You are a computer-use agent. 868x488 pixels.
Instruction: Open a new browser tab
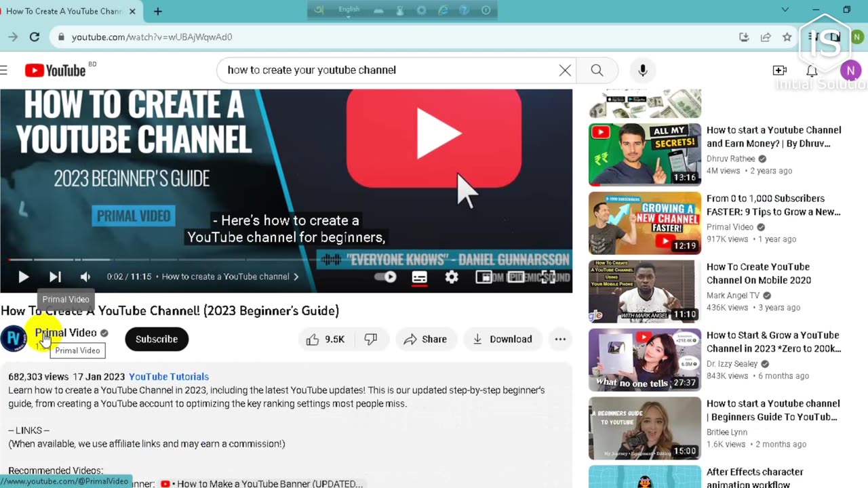(157, 12)
